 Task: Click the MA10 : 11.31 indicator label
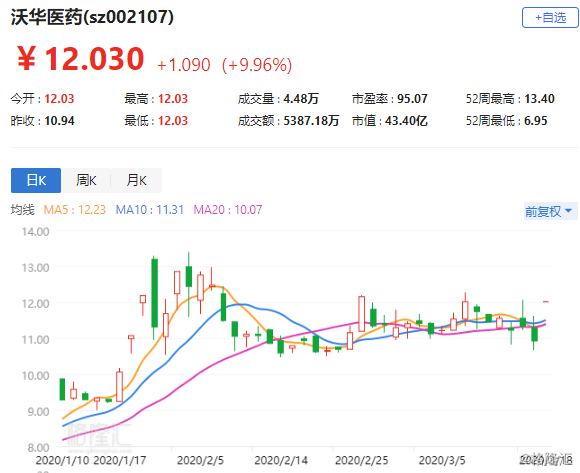tap(150, 210)
